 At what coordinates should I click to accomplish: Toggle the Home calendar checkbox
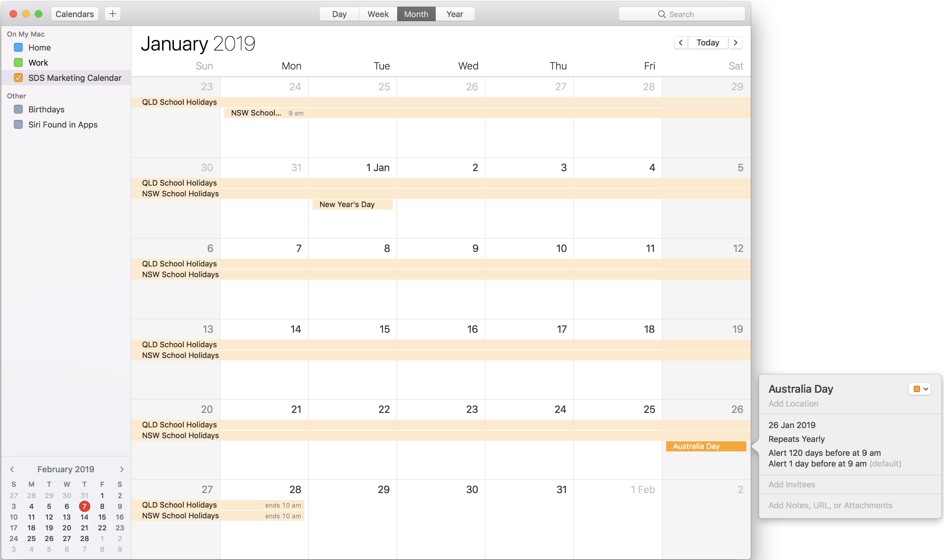tap(18, 48)
